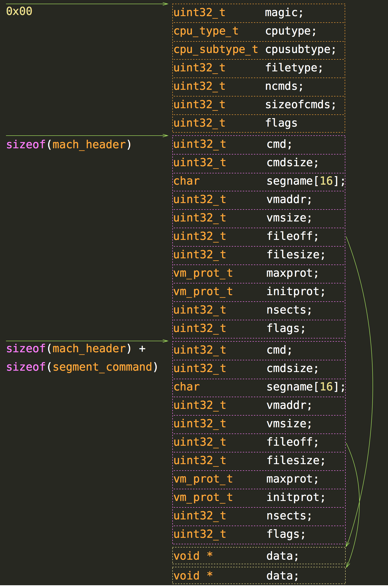
Task: Select the sizeof(mach_header) + label line
Action: [x=76, y=349]
